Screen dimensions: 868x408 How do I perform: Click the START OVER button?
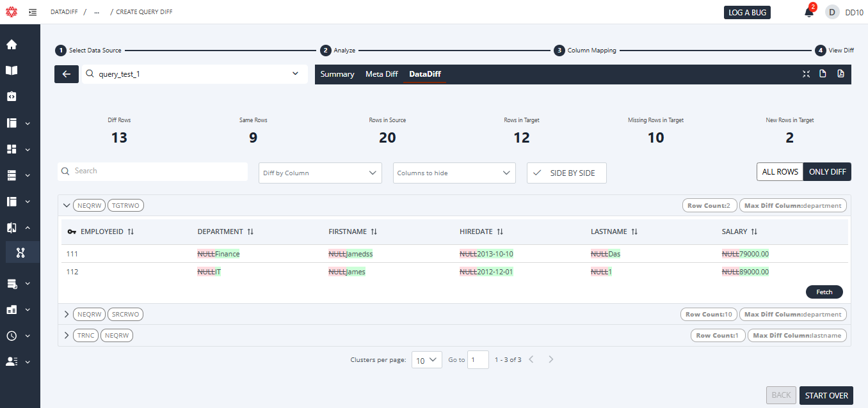[x=826, y=395]
